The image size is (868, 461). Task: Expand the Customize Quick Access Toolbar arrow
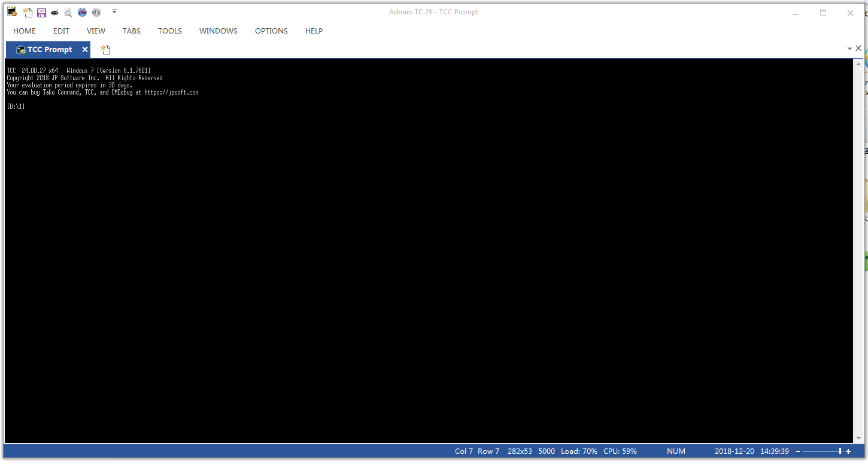pos(114,11)
